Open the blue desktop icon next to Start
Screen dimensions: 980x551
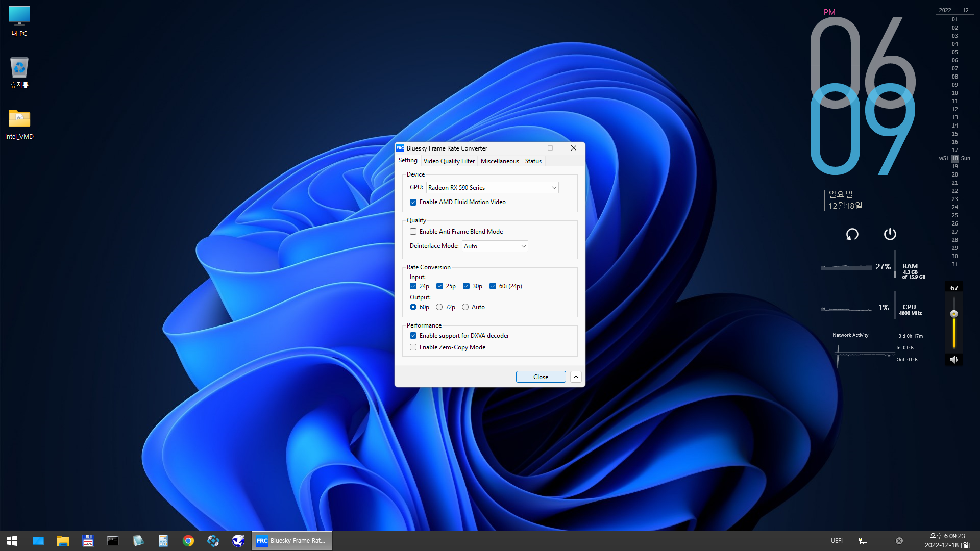point(38,541)
